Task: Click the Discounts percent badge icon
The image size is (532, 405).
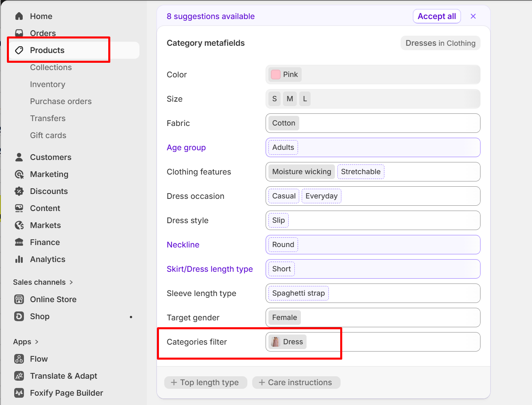Action: click(x=19, y=191)
